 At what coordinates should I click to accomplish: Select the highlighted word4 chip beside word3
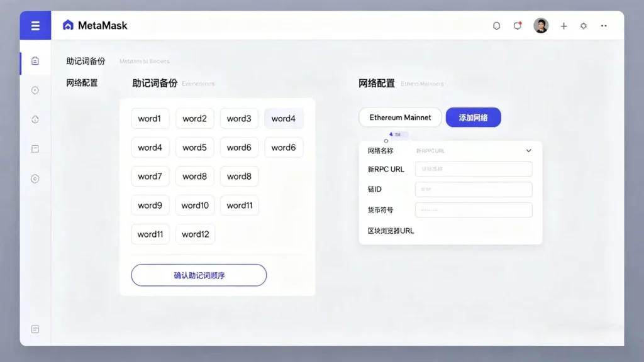coord(284,119)
